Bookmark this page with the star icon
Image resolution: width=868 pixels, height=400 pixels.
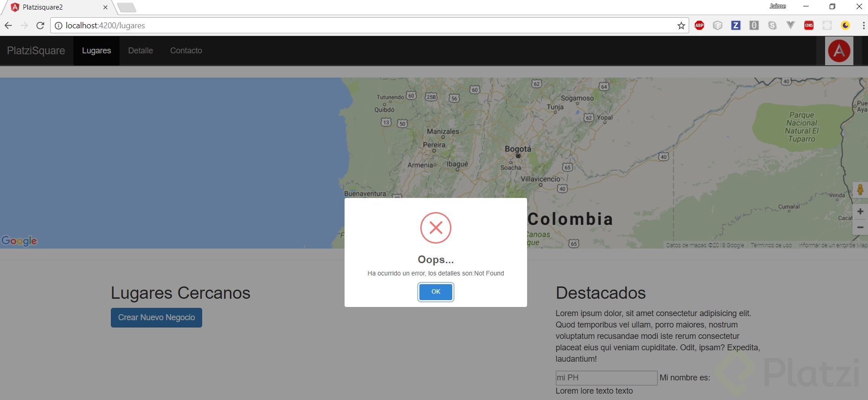[x=681, y=26]
